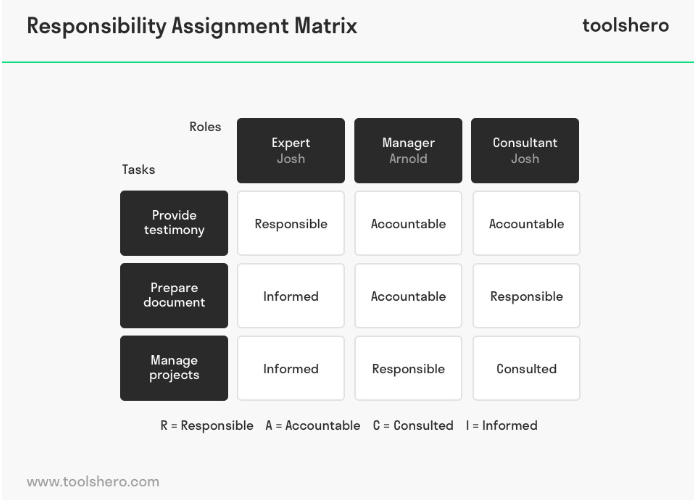Click Consultant's Responsible cell for Prepare document
Screen dimensions: 694x500
tap(526, 296)
